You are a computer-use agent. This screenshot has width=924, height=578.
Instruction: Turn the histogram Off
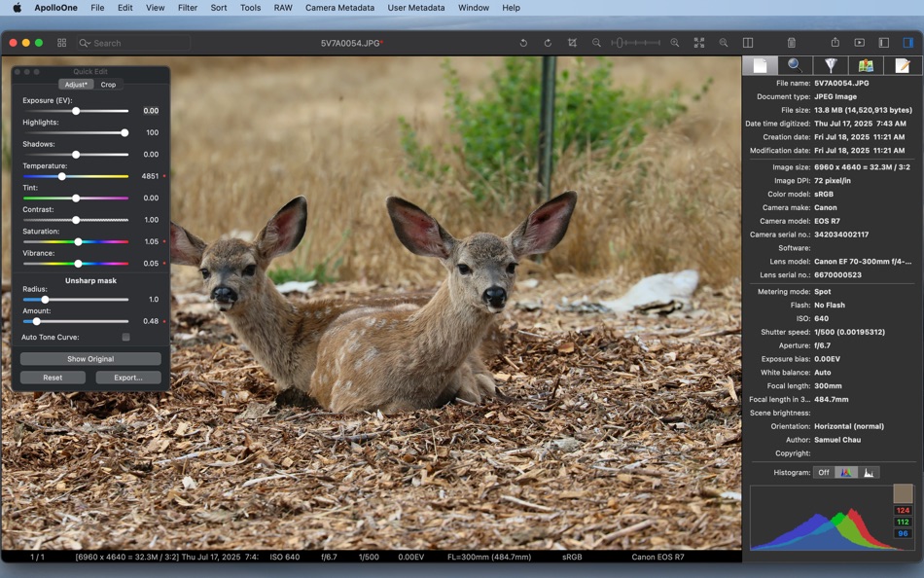(823, 472)
